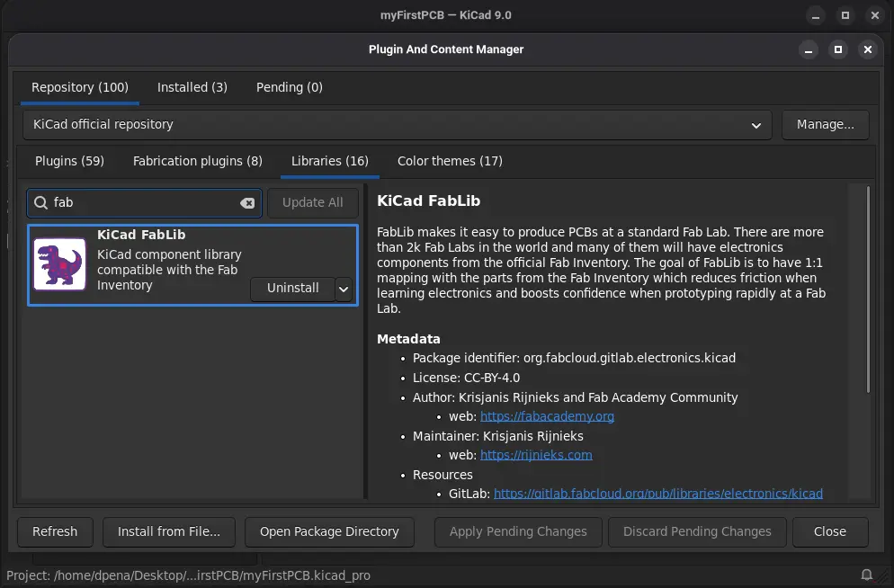894x588 pixels.
Task: Open the Pending (0) tab
Action: point(289,87)
